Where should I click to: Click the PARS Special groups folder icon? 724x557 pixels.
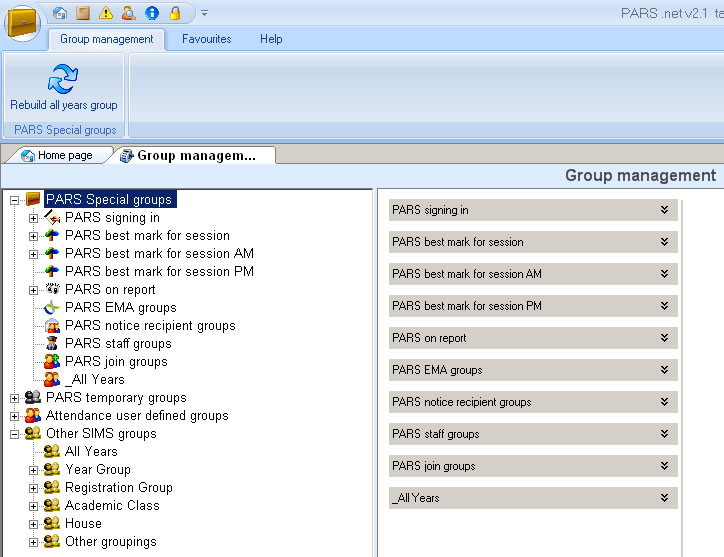[x=33, y=199]
